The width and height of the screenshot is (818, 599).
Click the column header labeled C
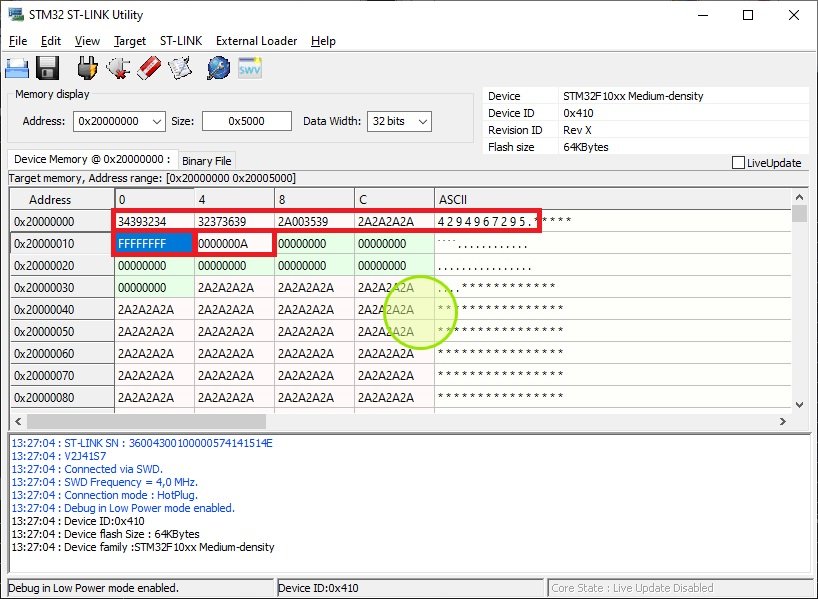point(394,199)
